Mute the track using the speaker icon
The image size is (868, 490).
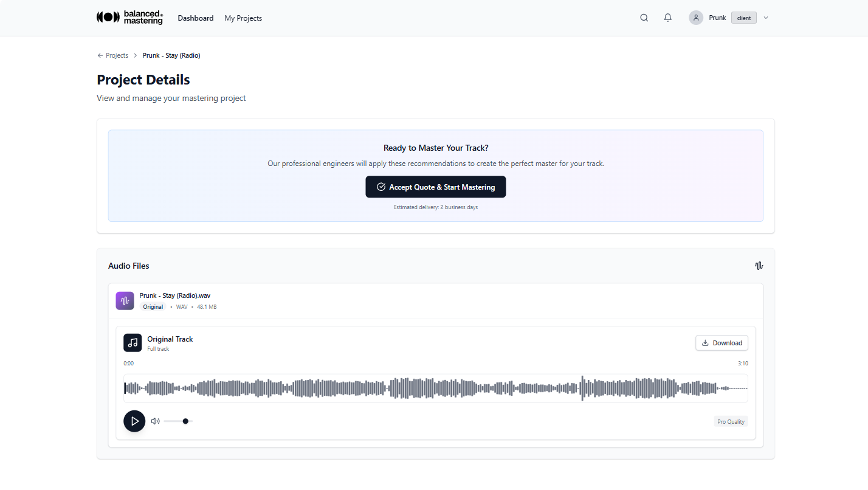(155, 421)
